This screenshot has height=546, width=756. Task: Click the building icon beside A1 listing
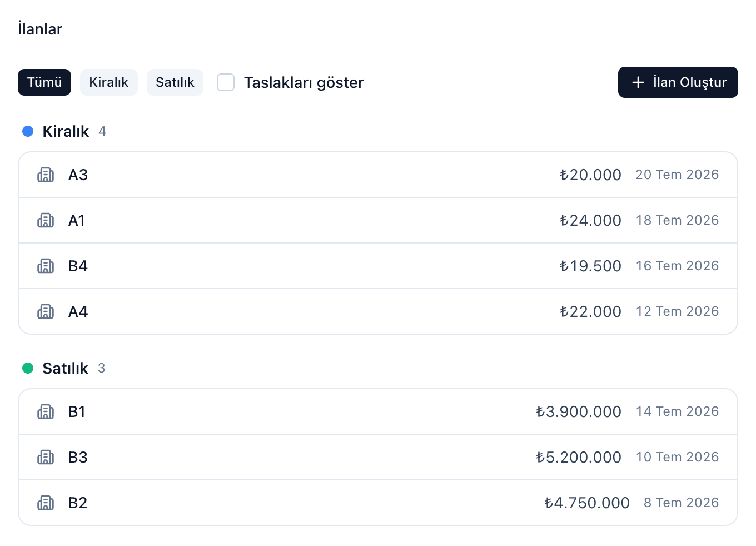46,220
